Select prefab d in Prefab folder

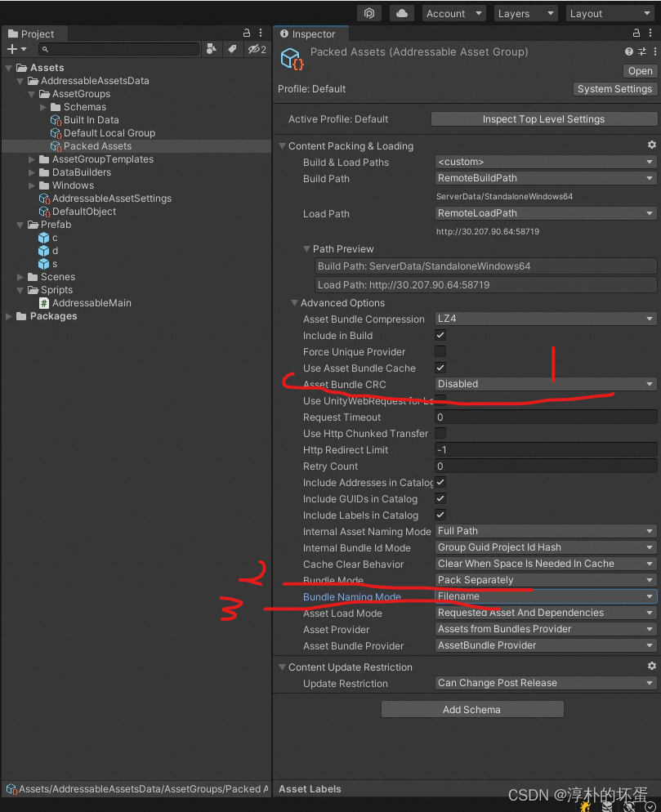coord(48,251)
